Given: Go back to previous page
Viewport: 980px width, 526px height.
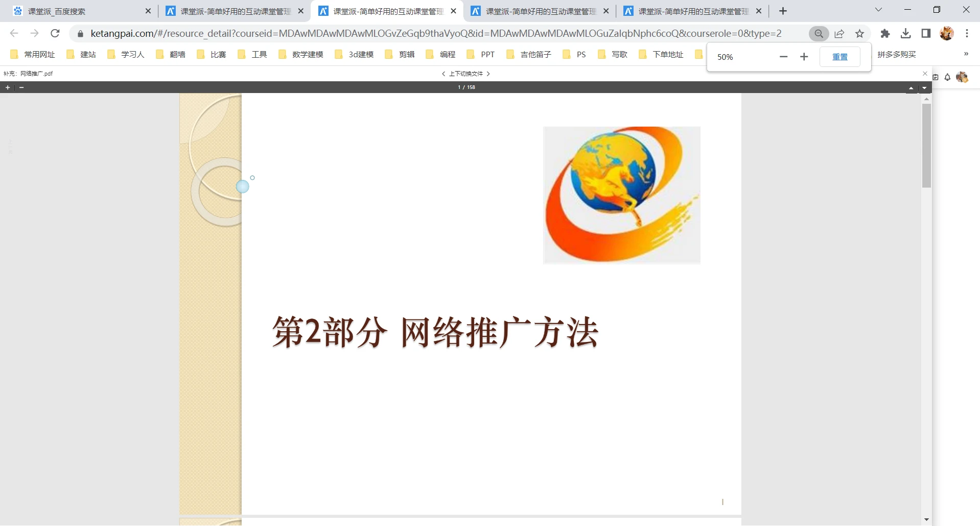Looking at the screenshot, I should (14, 34).
